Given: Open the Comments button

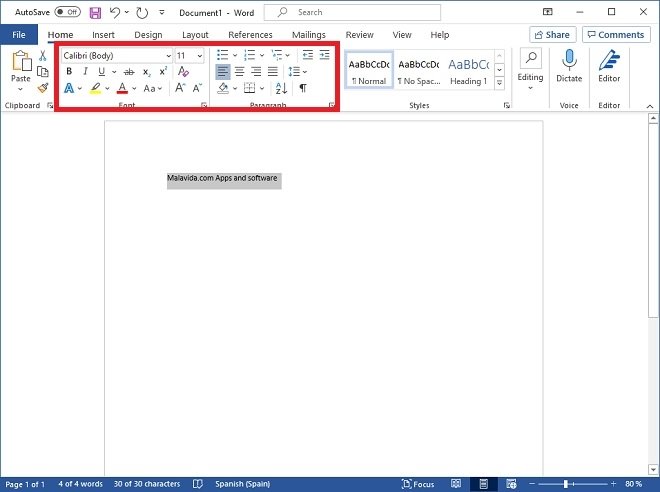Looking at the screenshot, I should tap(616, 35).
